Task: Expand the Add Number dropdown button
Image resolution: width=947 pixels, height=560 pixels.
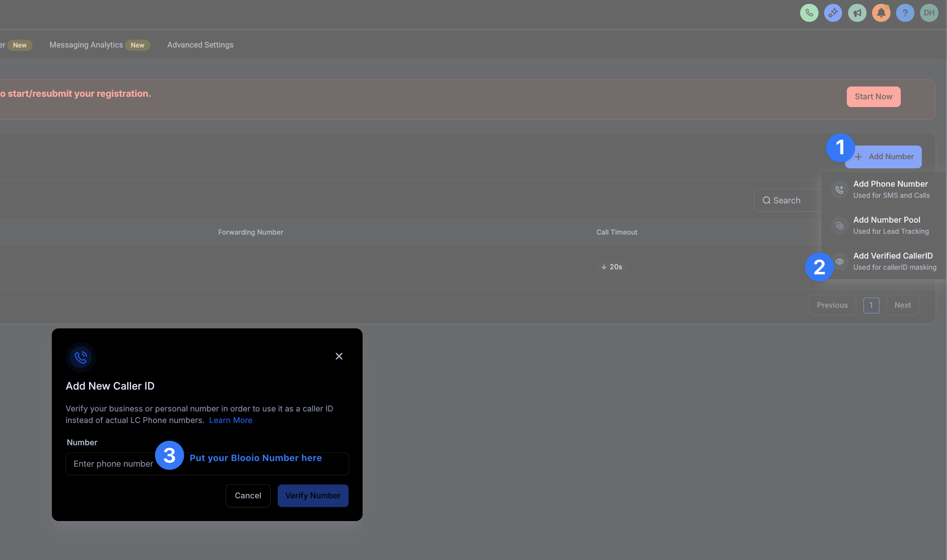Action: [883, 157]
